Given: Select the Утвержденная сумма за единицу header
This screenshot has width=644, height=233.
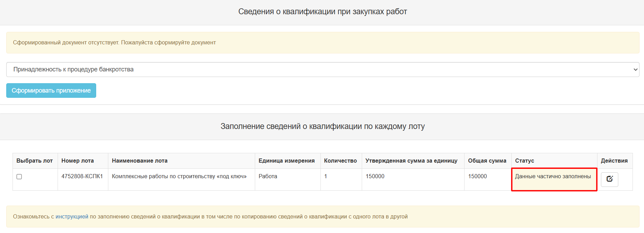Looking at the screenshot, I should click(x=411, y=161).
